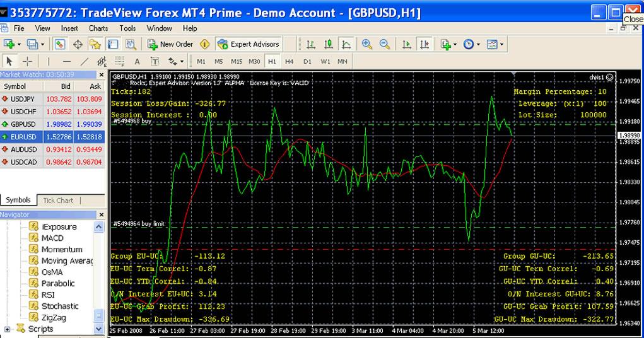Open the Profiles toolbar icon
Screen dimensions: 644x338
point(32,44)
